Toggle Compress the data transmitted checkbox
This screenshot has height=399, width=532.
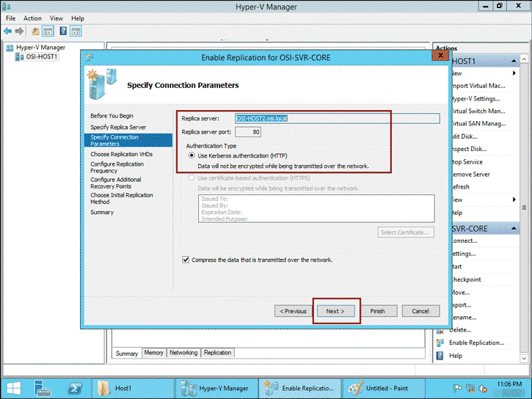(x=186, y=260)
